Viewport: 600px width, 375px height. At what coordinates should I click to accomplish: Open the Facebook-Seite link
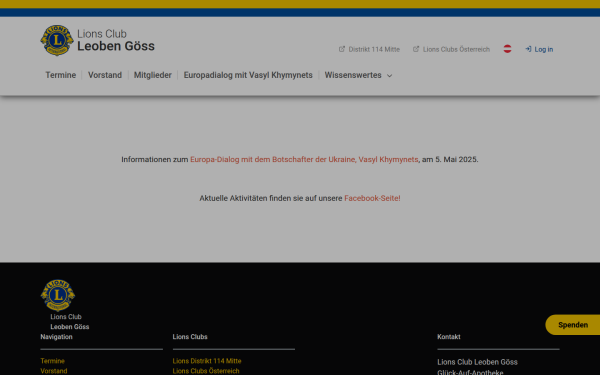(372, 198)
